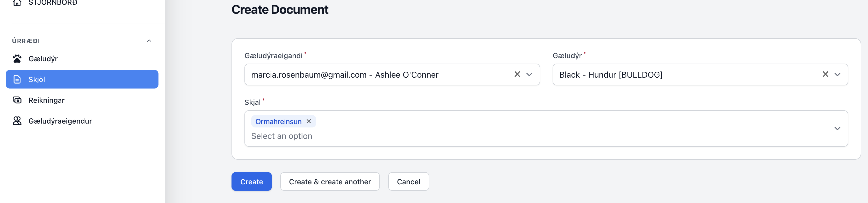This screenshot has width=868, height=203.
Task: Clear the selected Gæludýraeigandi owner
Action: [x=517, y=74]
